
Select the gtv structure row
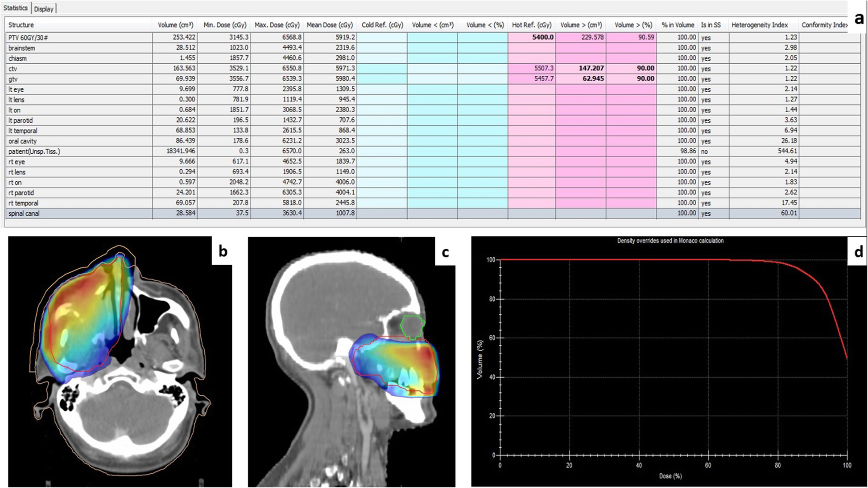(433, 78)
